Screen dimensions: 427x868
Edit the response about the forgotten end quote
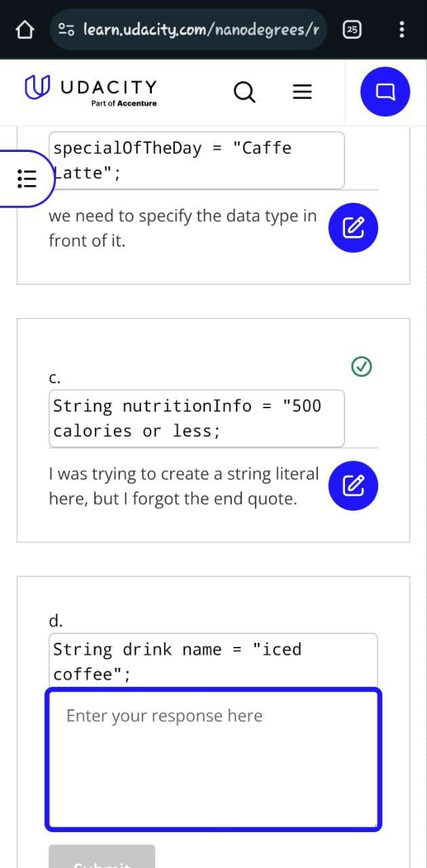pos(353,484)
